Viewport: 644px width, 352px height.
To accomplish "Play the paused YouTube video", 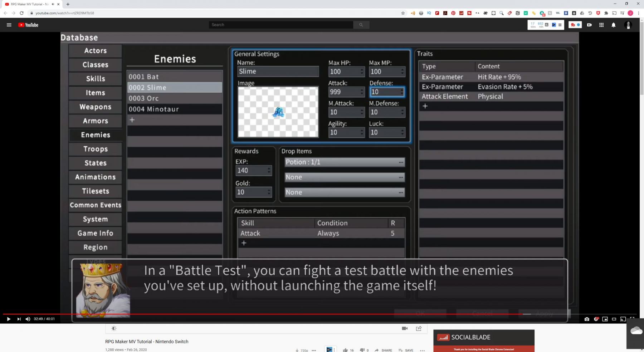I will (x=9, y=319).
